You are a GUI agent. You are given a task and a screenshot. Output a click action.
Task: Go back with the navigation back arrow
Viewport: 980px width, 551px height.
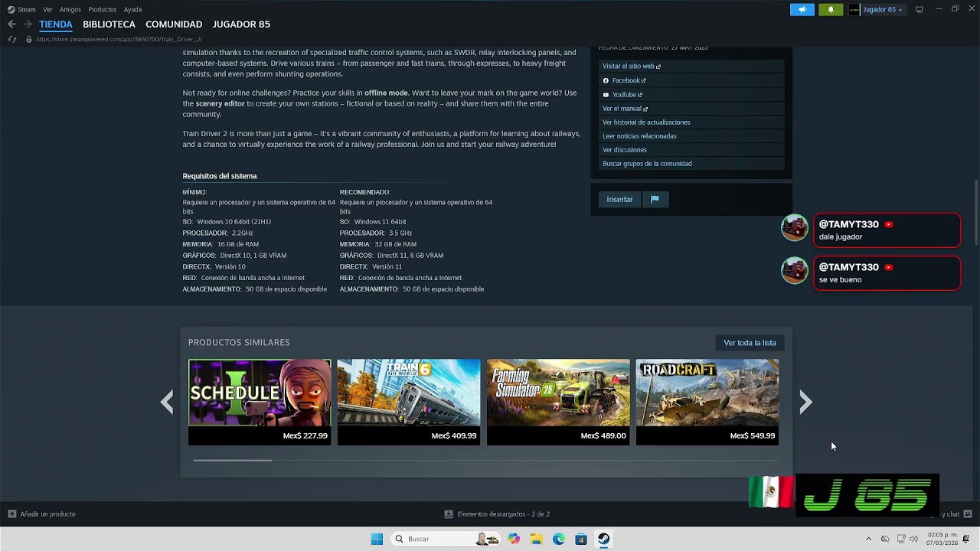coord(11,24)
